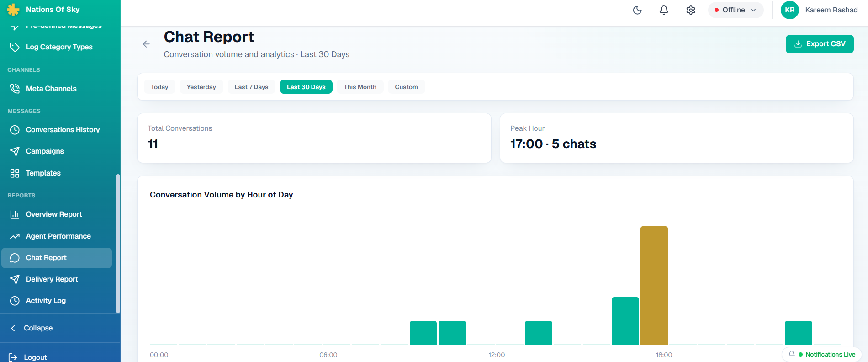Open settings gear icon
This screenshot has height=362, width=868.
(x=691, y=10)
